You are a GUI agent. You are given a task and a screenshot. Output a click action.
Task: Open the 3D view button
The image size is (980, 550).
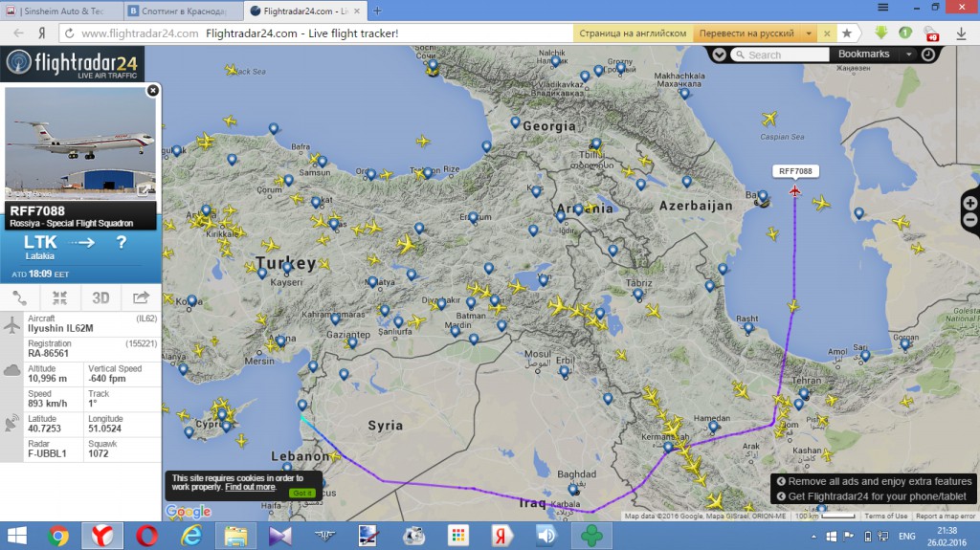(x=100, y=298)
